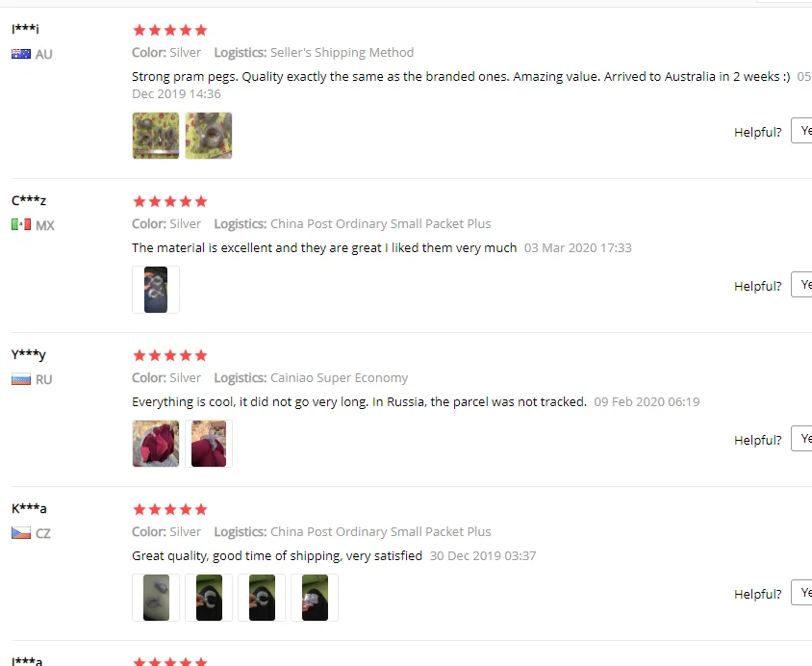Screen dimensions: 812x666
Task: Open first photo in K***a's review
Action: 156,598
